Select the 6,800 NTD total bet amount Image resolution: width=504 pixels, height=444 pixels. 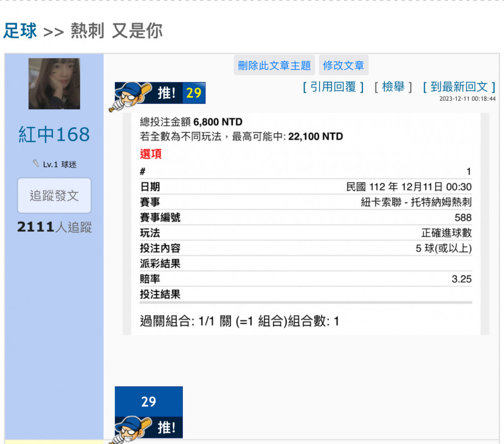tap(217, 122)
